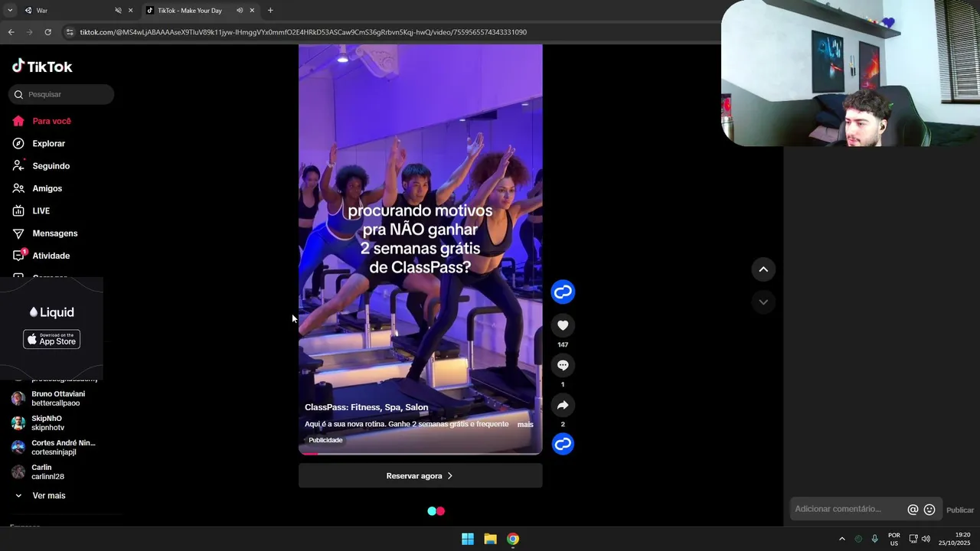Insert a mention with the @ icon
The image size is (980, 551).
tap(913, 510)
